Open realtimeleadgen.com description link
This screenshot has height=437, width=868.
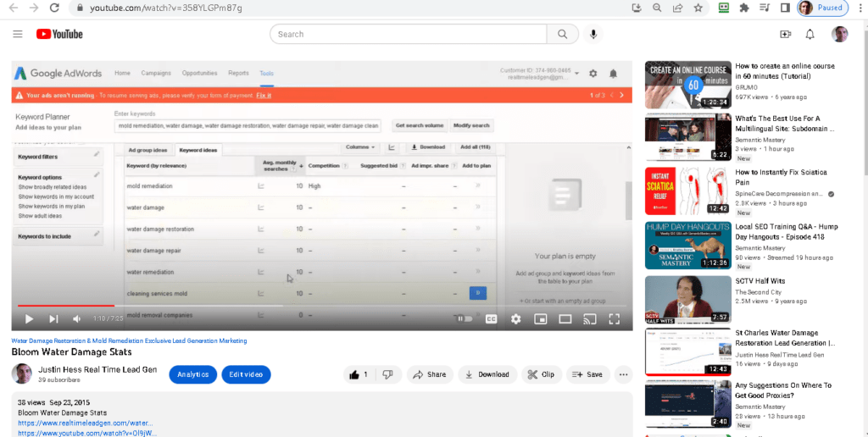pyautogui.click(x=86, y=423)
